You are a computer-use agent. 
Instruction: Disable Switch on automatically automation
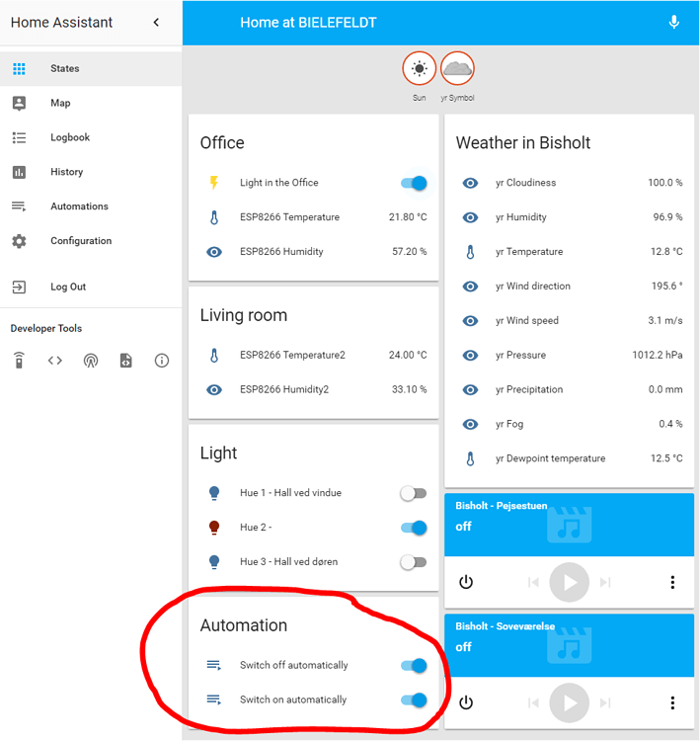coord(414,700)
